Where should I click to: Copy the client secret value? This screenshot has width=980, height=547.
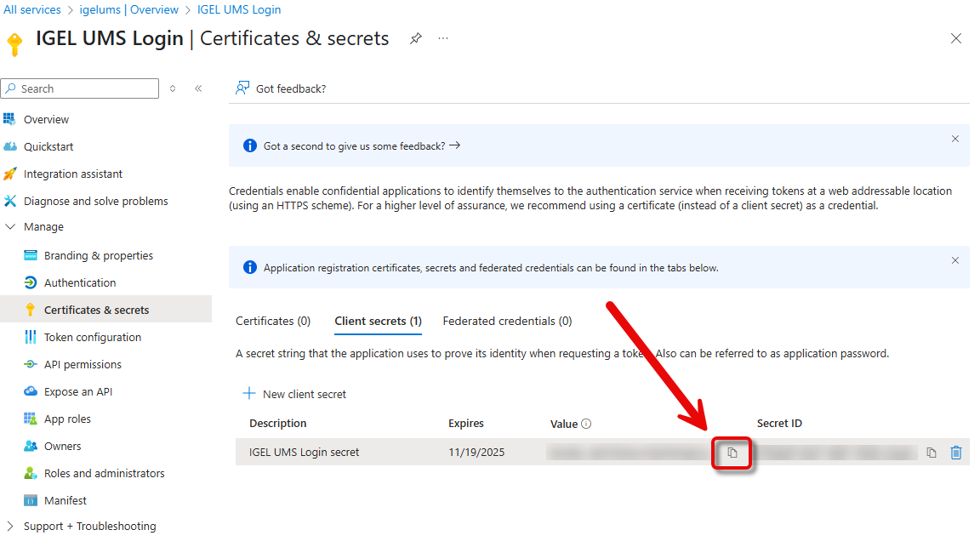point(732,453)
